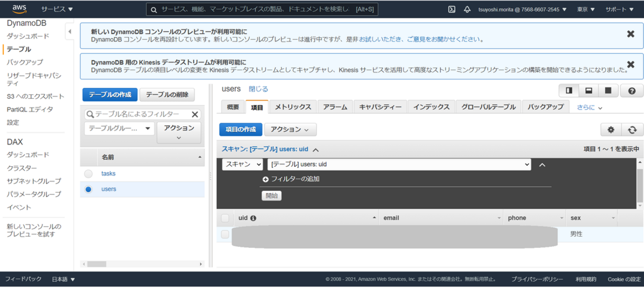644x288 pixels.
Task: Open S3 へのエクスポート in sidebar
Action: click(x=36, y=96)
